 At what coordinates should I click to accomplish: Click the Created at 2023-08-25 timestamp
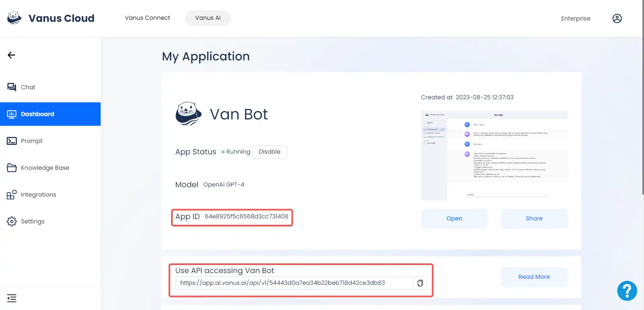tap(467, 97)
